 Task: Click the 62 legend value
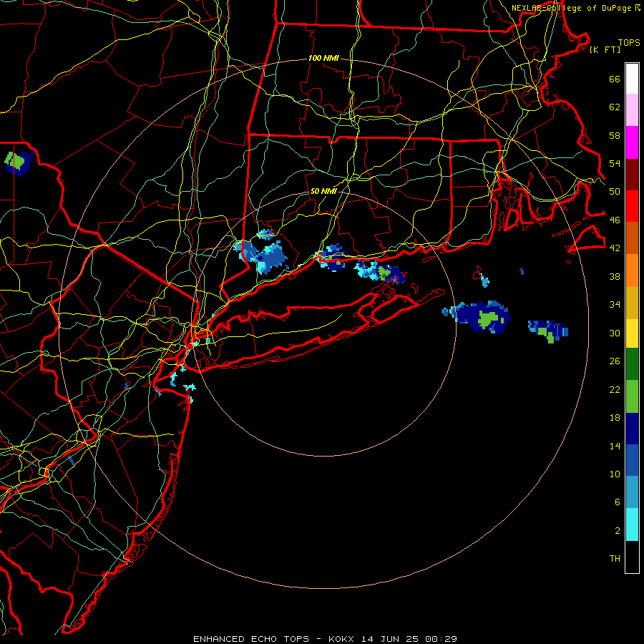coord(615,107)
